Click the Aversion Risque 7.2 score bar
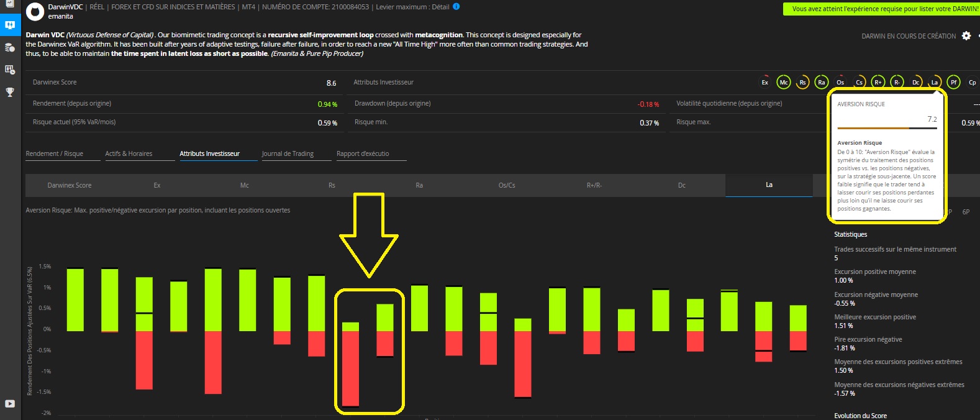The image size is (980, 420). (887, 128)
